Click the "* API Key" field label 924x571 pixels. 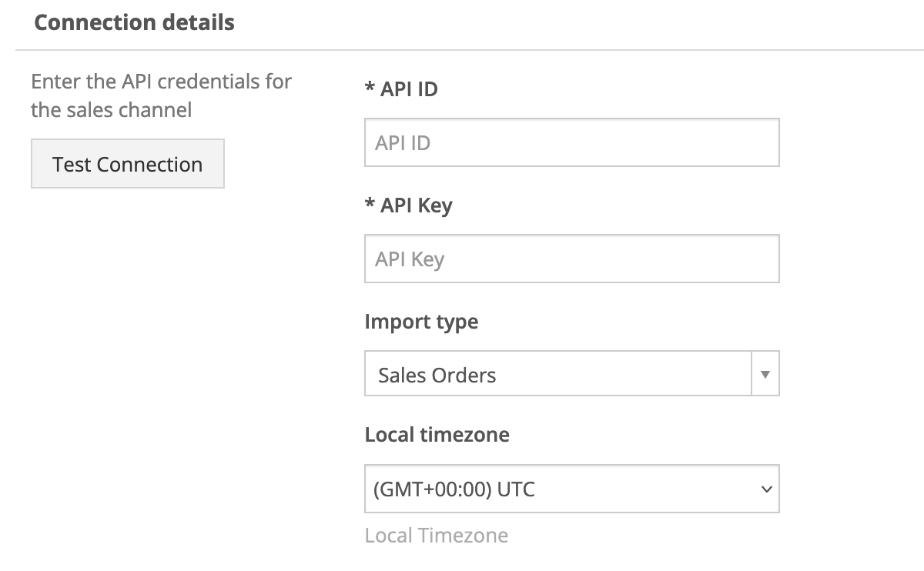[x=416, y=205]
